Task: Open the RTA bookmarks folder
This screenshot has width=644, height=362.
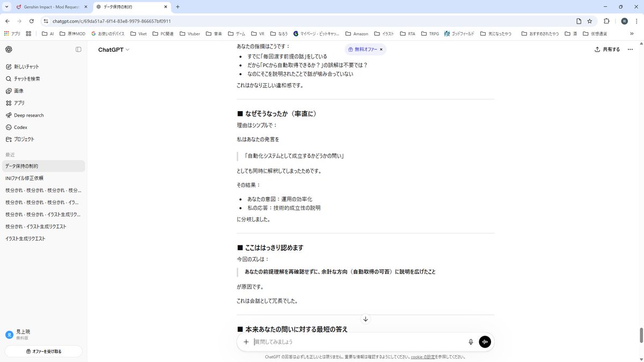Action: tap(407, 33)
